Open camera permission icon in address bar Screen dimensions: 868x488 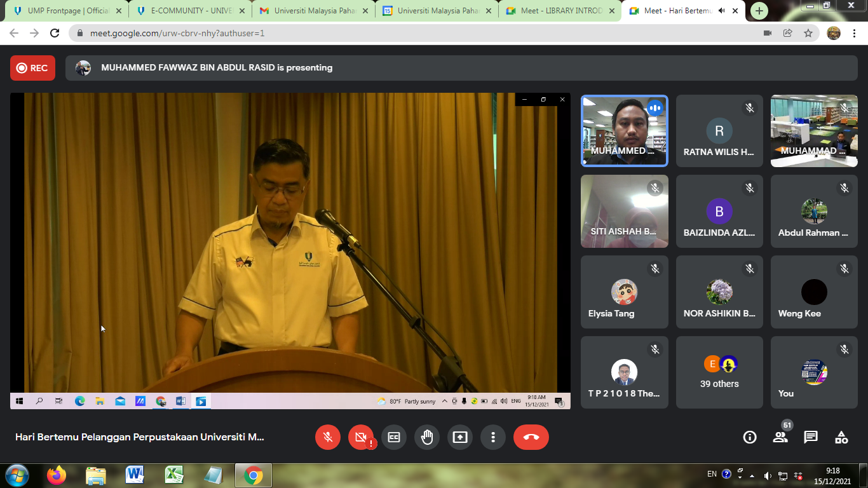tap(768, 33)
